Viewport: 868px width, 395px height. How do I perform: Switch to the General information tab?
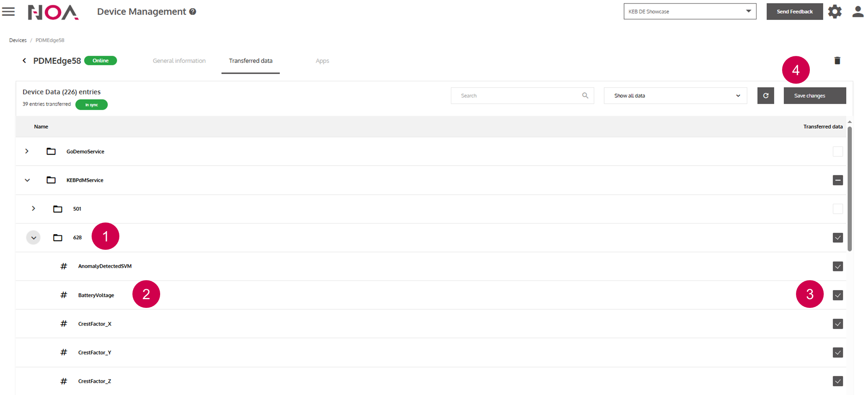point(179,61)
